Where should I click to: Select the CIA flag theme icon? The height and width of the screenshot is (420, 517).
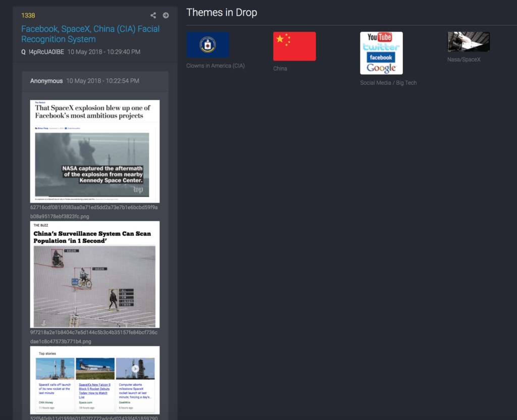pos(208,45)
